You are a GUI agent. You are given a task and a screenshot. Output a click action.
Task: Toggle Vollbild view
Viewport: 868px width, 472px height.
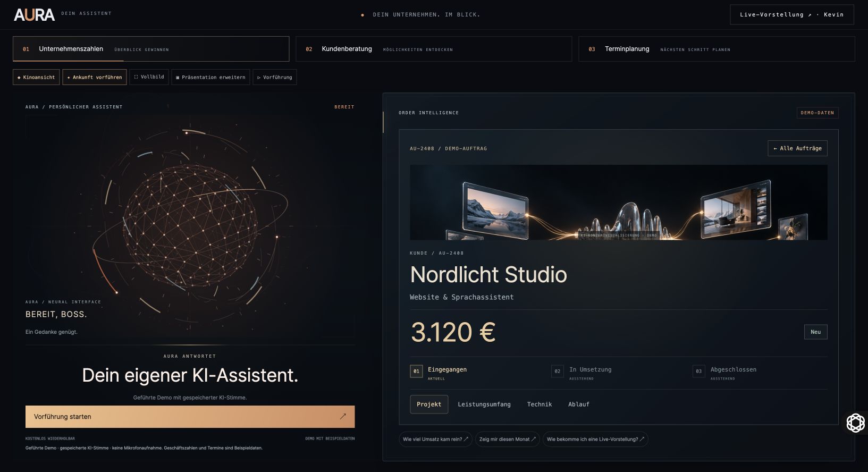click(x=149, y=77)
